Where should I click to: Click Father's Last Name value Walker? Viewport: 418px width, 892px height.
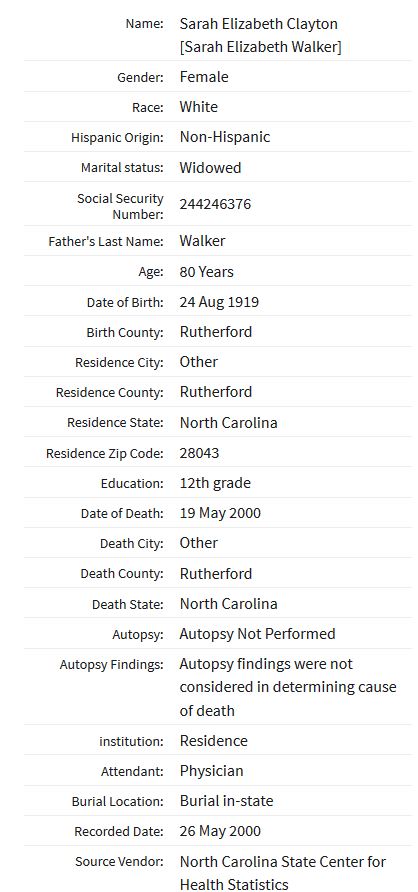click(202, 241)
